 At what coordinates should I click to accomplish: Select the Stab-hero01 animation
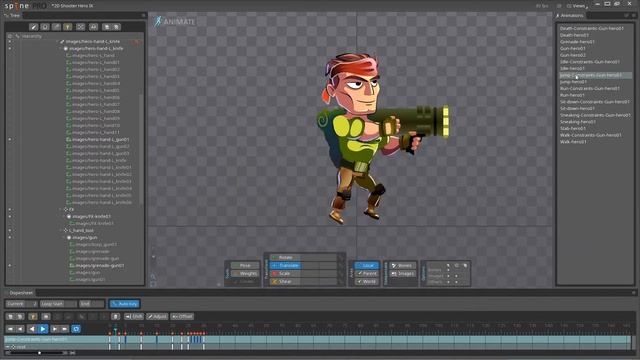click(573, 128)
